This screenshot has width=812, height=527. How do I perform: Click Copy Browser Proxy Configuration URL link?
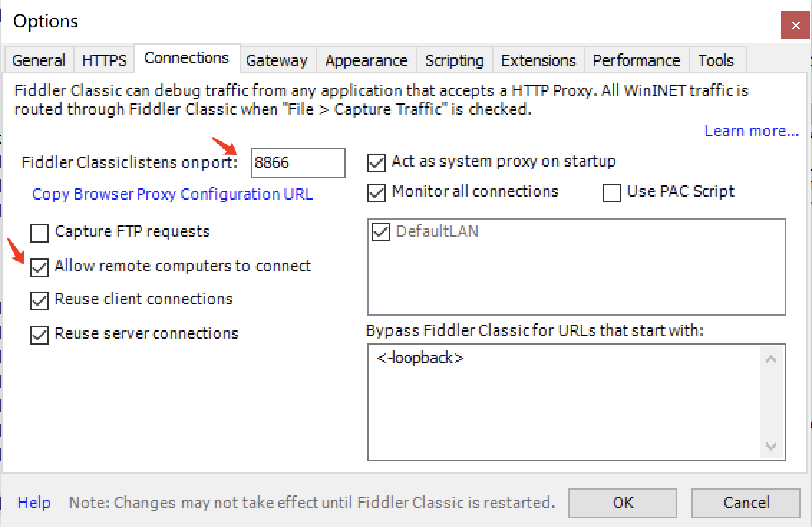pyautogui.click(x=172, y=195)
